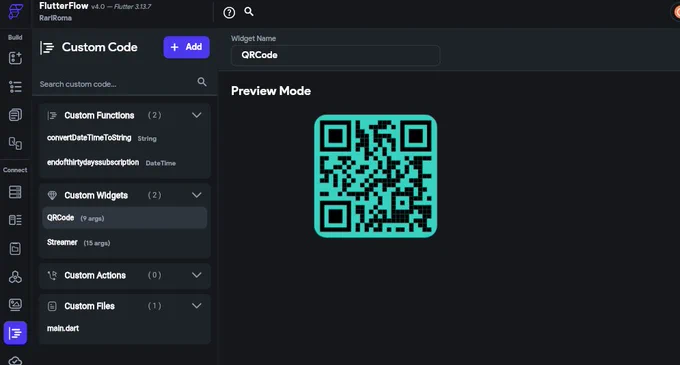The width and height of the screenshot is (680, 365).
Task: Open the Media Assets image icon
Action: tap(15, 305)
